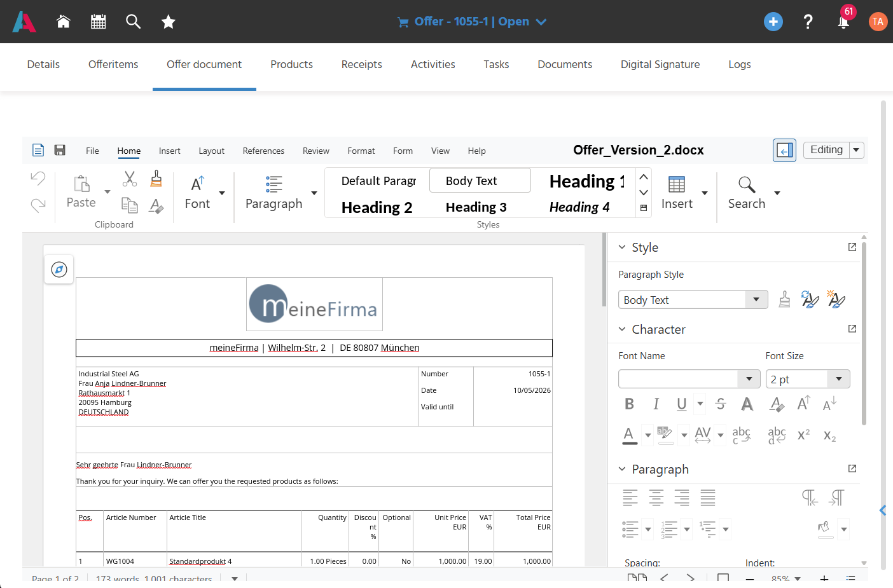Click the question mark help icon
This screenshot has width=893, height=588.
pos(808,22)
